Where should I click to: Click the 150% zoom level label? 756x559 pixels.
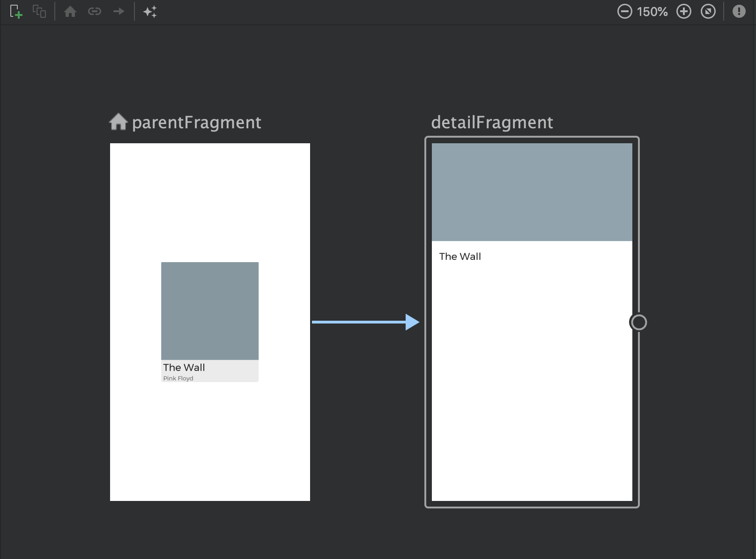[x=652, y=12]
